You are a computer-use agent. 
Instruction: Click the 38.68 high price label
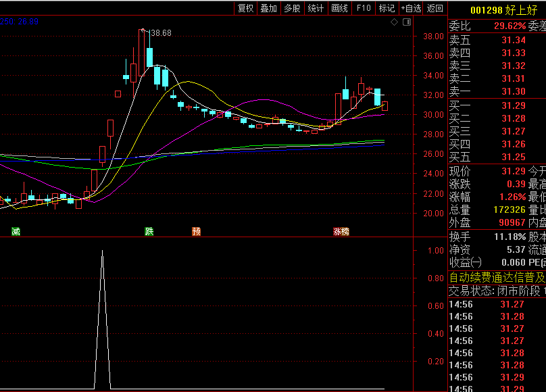[x=161, y=33]
